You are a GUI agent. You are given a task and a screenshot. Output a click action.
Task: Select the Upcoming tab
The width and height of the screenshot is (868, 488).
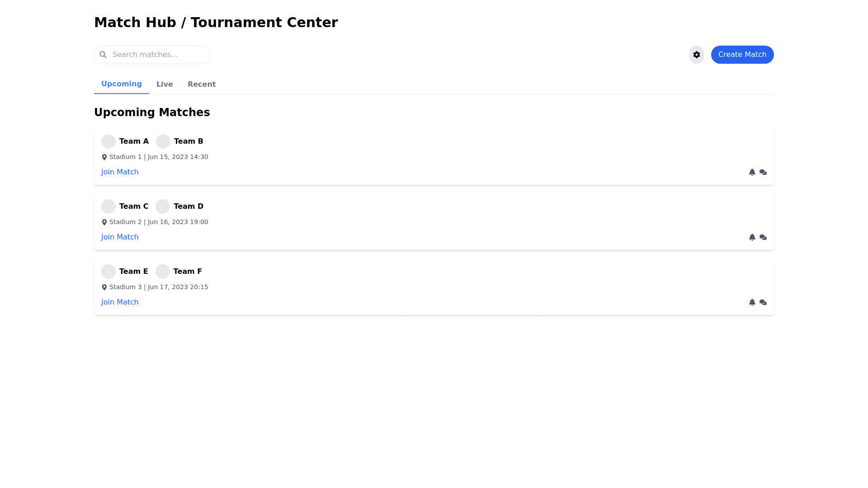point(121,84)
